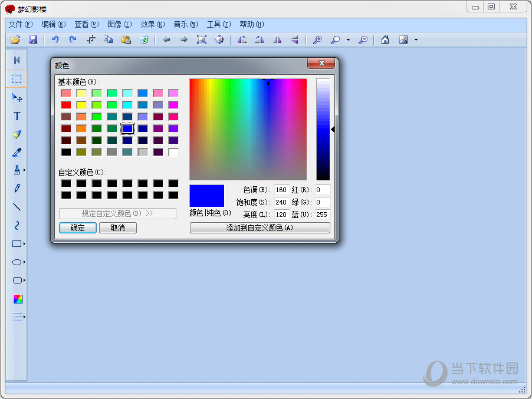Zoom in with the plus magnifier
532x399 pixels.
[x=317, y=39]
